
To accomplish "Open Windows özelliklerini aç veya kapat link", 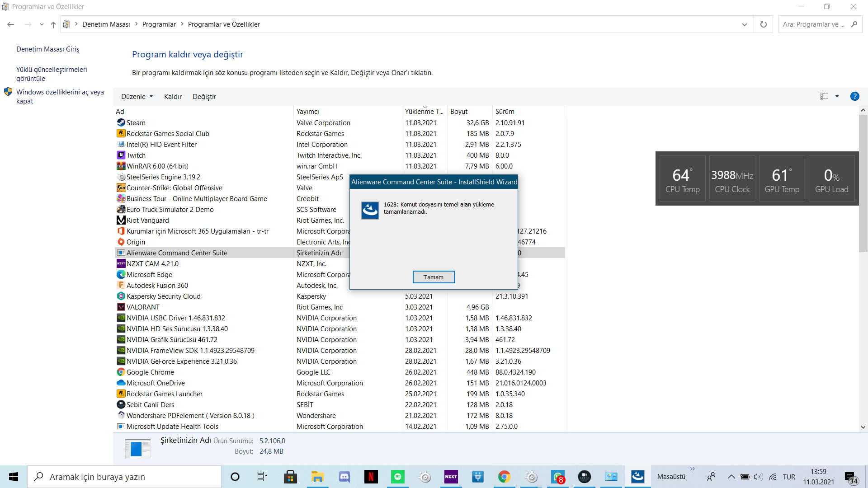I will click(x=60, y=96).
